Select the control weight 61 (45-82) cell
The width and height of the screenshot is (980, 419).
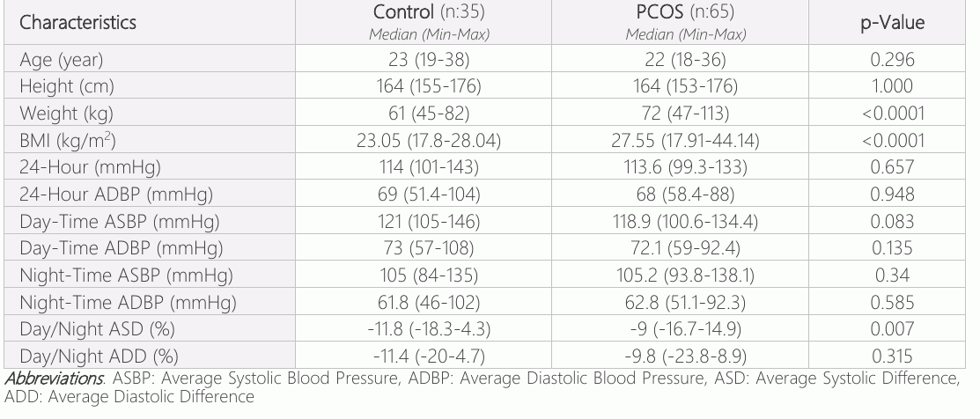(x=429, y=114)
